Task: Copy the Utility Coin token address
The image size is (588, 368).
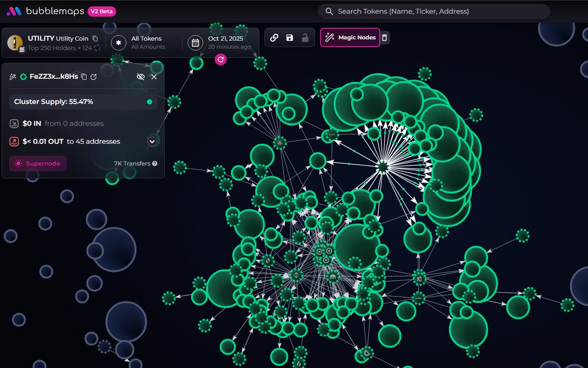Action: point(95,39)
